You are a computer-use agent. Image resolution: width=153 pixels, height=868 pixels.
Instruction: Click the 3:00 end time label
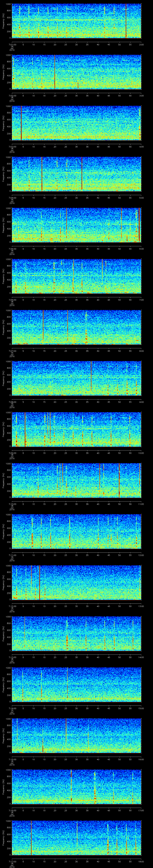[141, 96]
